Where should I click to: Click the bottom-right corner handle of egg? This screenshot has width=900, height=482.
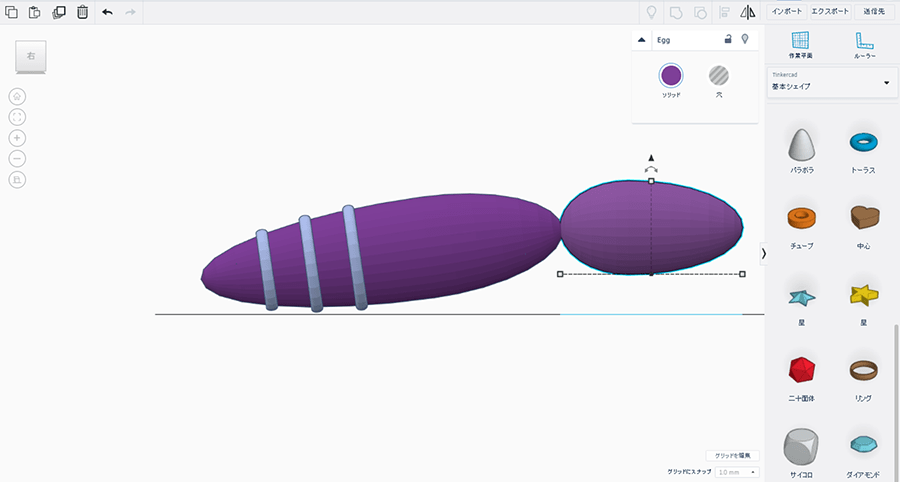coord(742,274)
